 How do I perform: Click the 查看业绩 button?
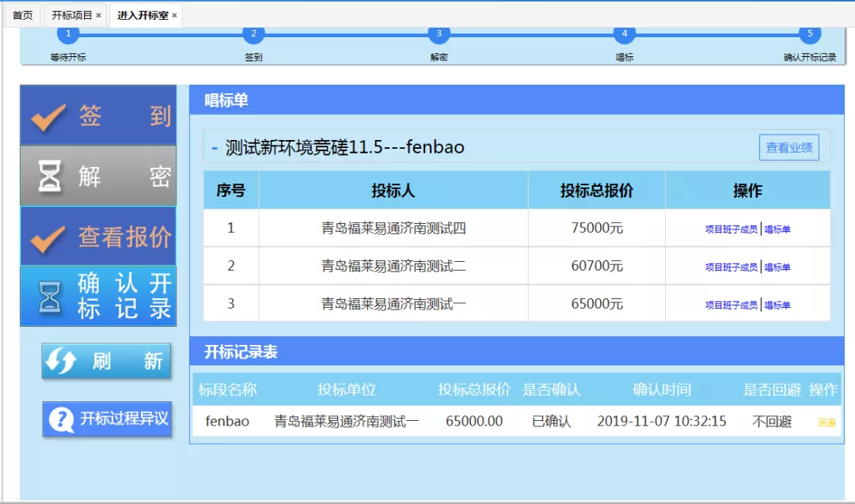pyautogui.click(x=788, y=147)
